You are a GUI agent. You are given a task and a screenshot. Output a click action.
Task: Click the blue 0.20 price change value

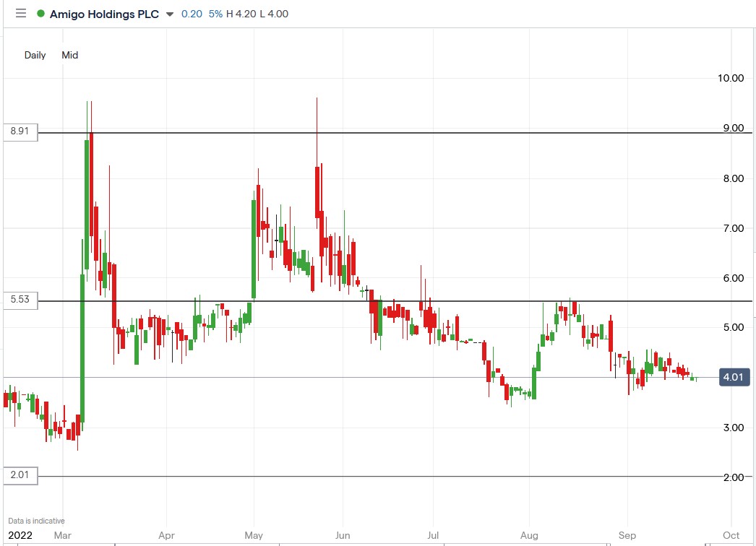(x=193, y=13)
